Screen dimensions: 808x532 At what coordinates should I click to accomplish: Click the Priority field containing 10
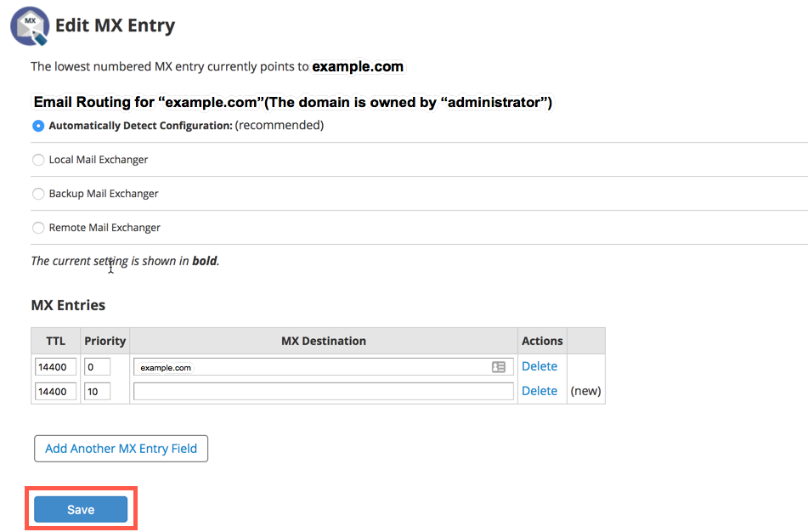click(97, 392)
